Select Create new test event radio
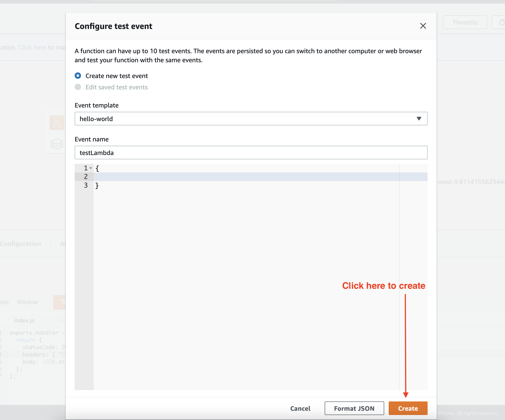505x420 pixels. (78, 76)
